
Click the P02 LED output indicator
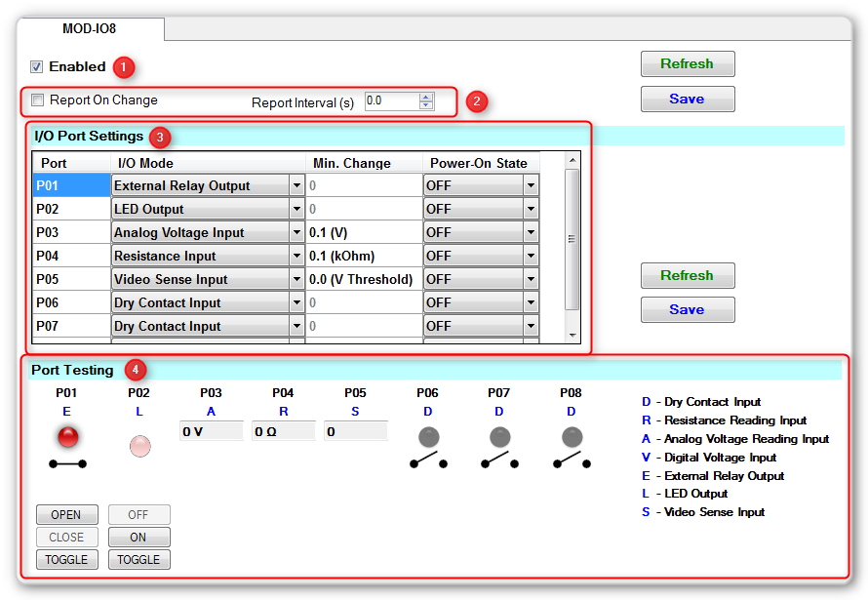(139, 445)
